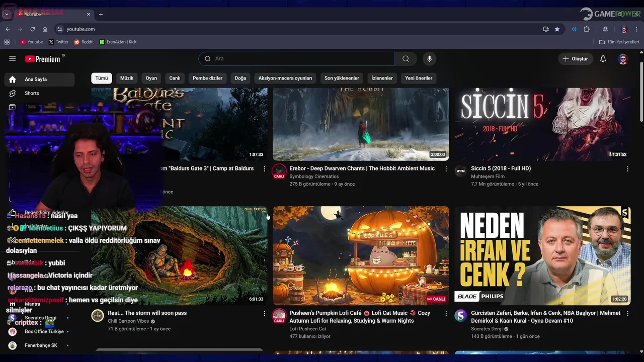
Task: Open Youtube bookmark in bookmarks bar
Action: [31, 42]
